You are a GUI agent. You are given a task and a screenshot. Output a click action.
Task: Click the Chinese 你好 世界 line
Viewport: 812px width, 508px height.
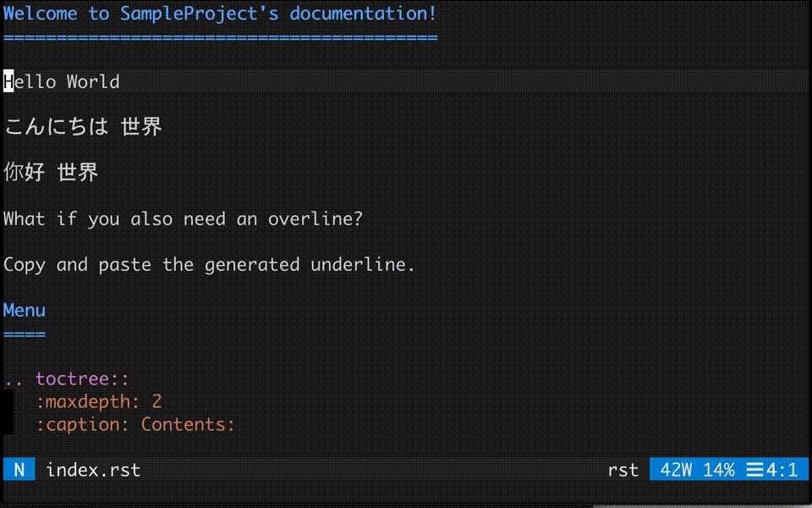[51, 172]
